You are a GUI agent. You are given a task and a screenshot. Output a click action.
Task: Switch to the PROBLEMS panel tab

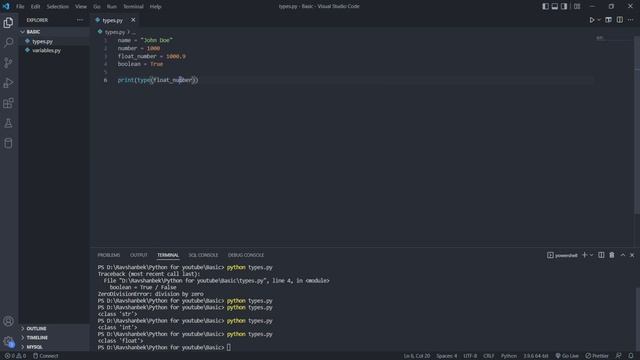pos(109,255)
